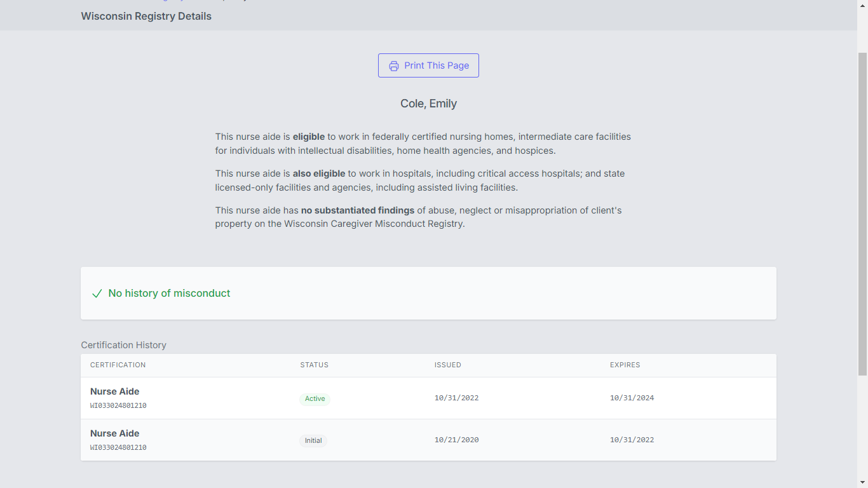Viewport: 868px width, 488px height.
Task: Click the vertical page scrollbar
Action: point(862,213)
